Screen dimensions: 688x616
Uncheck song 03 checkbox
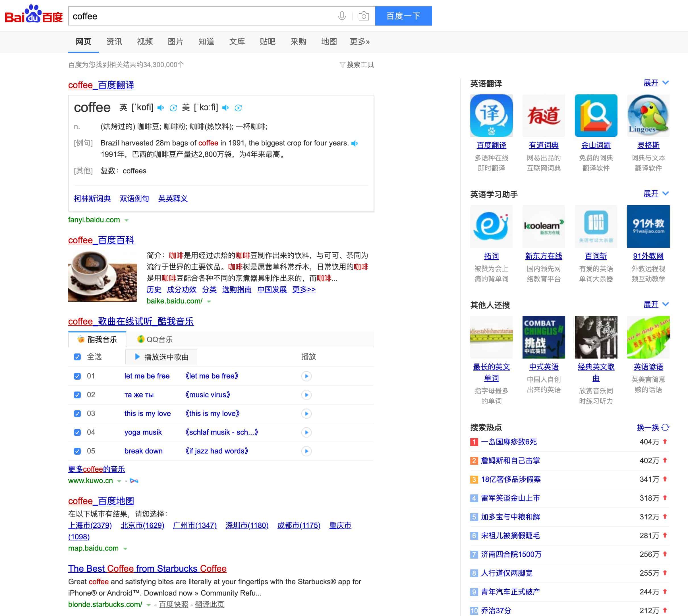77,413
